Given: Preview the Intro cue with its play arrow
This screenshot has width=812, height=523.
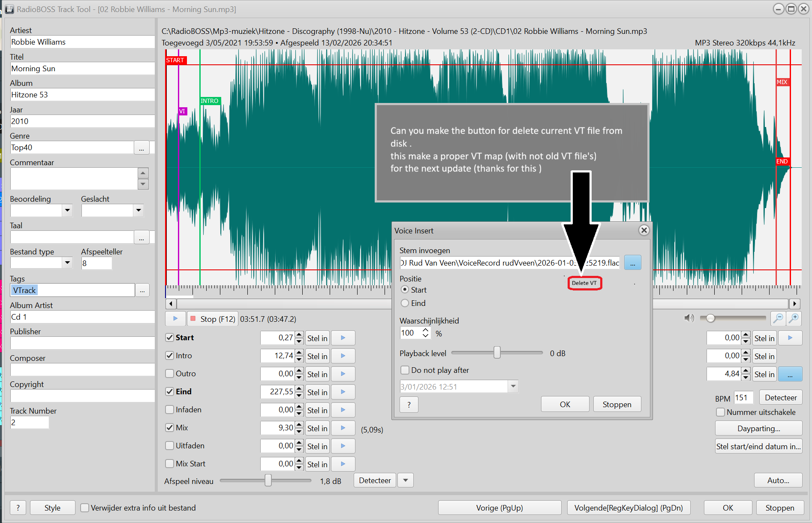Looking at the screenshot, I should point(343,356).
